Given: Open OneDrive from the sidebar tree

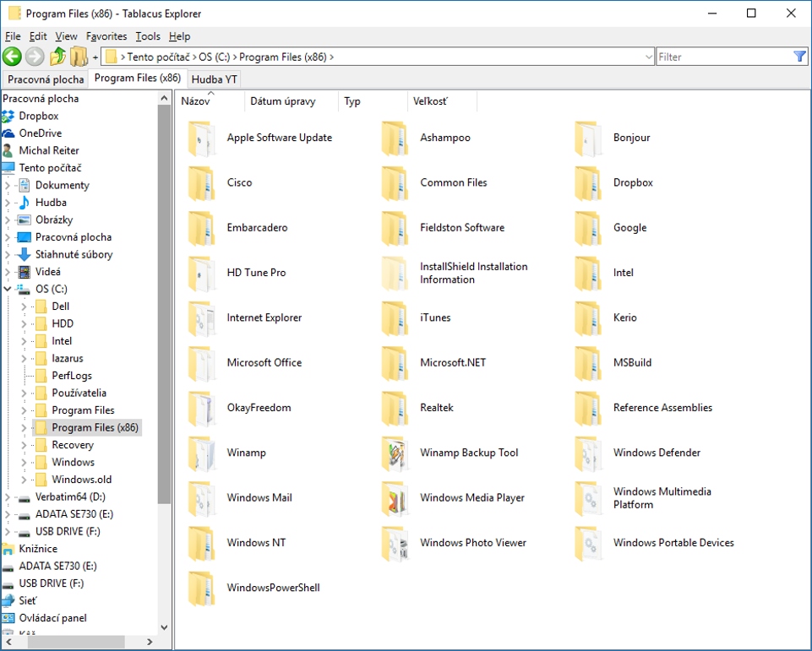Looking at the screenshot, I should tap(40, 133).
